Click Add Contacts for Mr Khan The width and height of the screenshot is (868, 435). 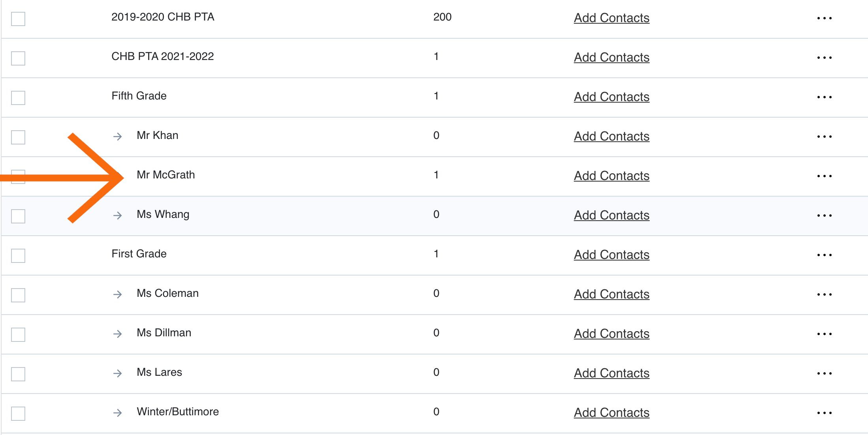tap(611, 137)
